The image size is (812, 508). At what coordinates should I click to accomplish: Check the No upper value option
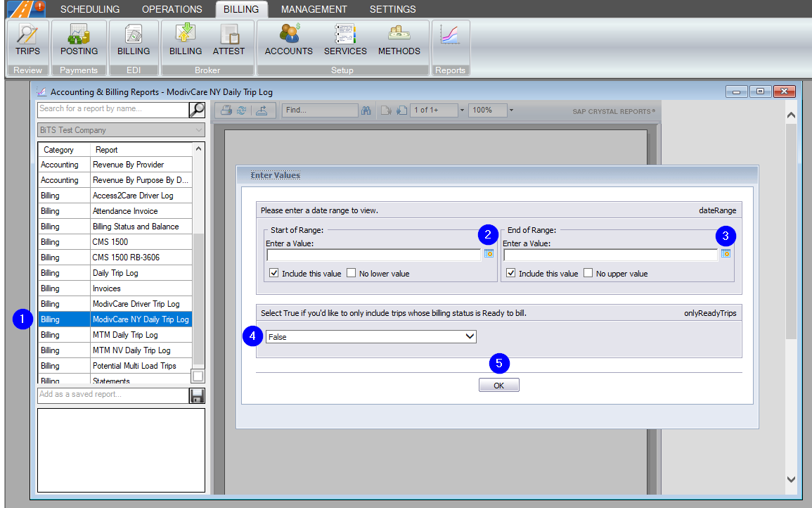pos(588,274)
